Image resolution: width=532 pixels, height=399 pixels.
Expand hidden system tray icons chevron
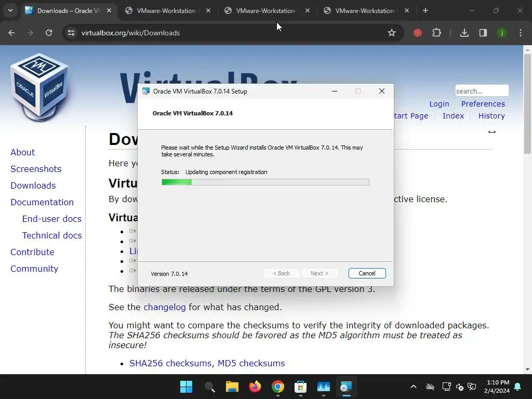[413, 387]
